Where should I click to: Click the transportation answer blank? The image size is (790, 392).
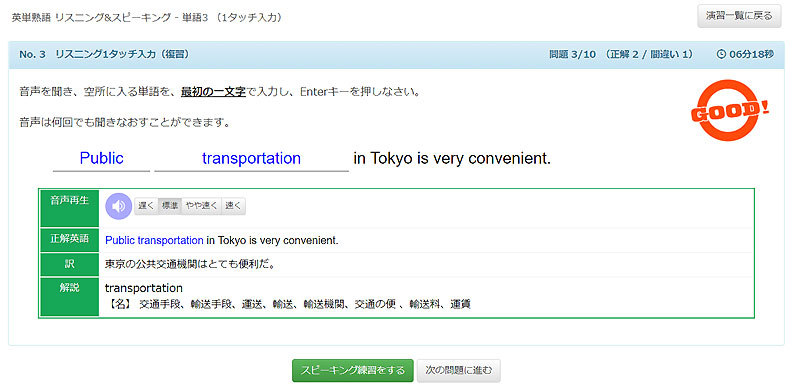click(x=251, y=159)
